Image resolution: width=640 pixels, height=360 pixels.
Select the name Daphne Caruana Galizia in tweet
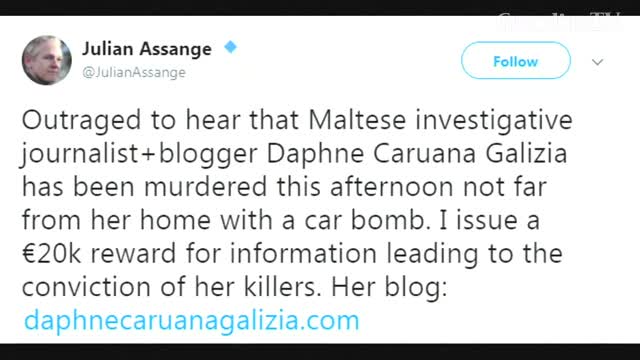(x=417, y=154)
